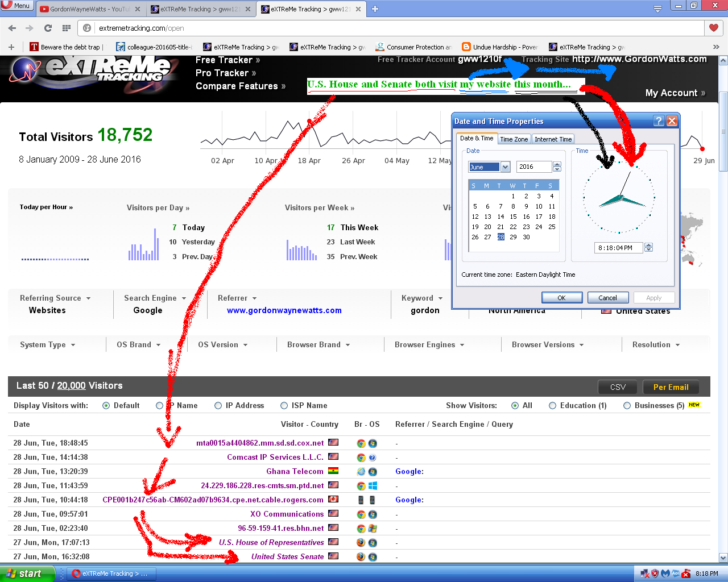Screen dimensions: 728x582
Task: Click the Beware the debt trap bookmark
Action: tap(66, 47)
